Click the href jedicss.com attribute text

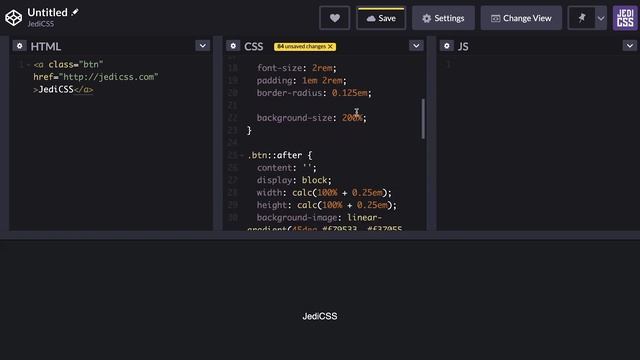pyautogui.click(x=96, y=77)
